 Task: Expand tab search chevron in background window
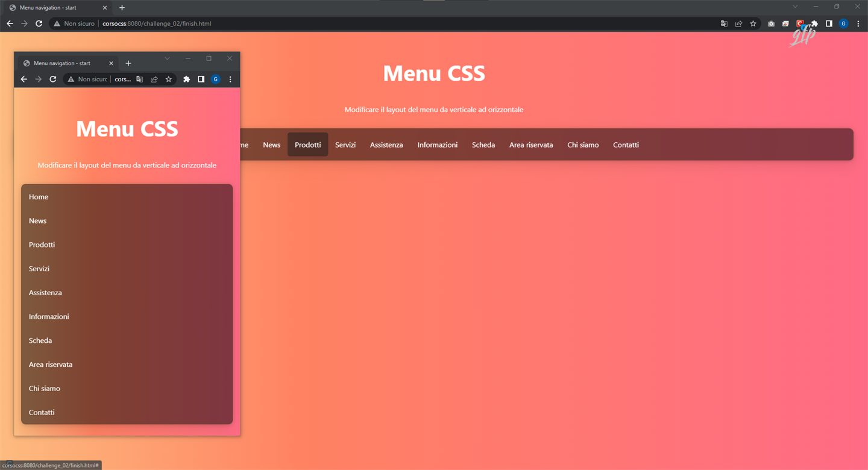[x=795, y=7]
